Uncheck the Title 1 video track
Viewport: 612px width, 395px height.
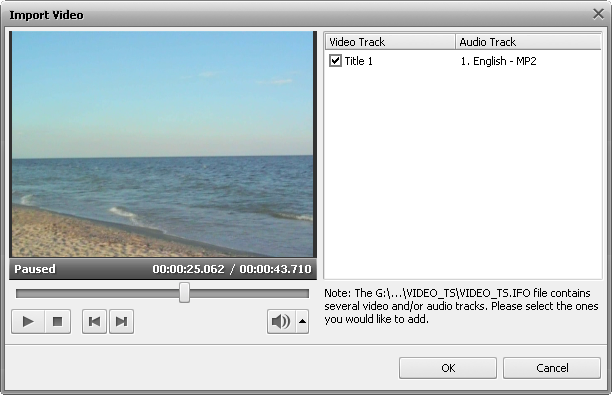coord(335,61)
